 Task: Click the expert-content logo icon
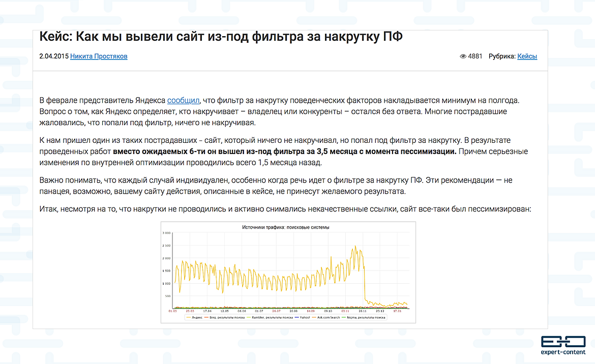(x=562, y=342)
